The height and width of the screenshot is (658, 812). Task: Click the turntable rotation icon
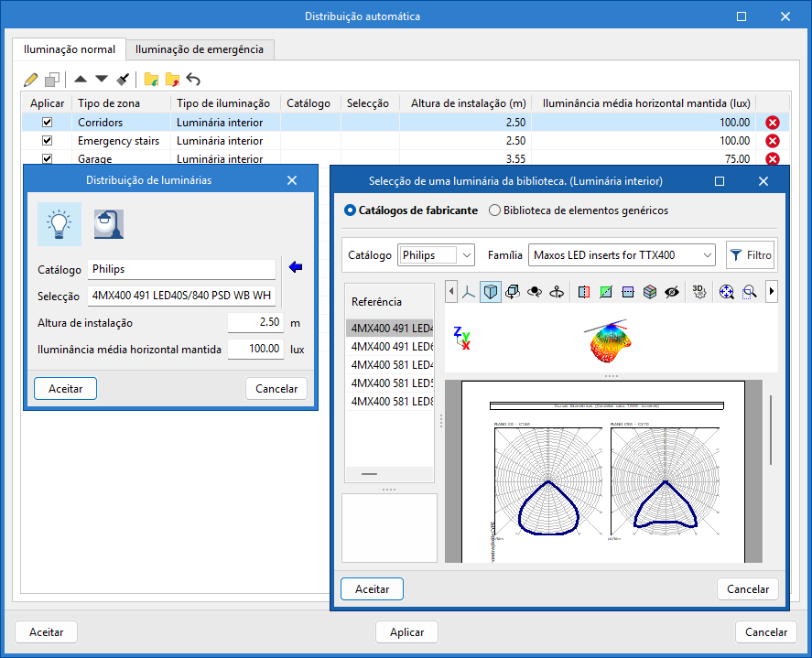click(x=557, y=292)
